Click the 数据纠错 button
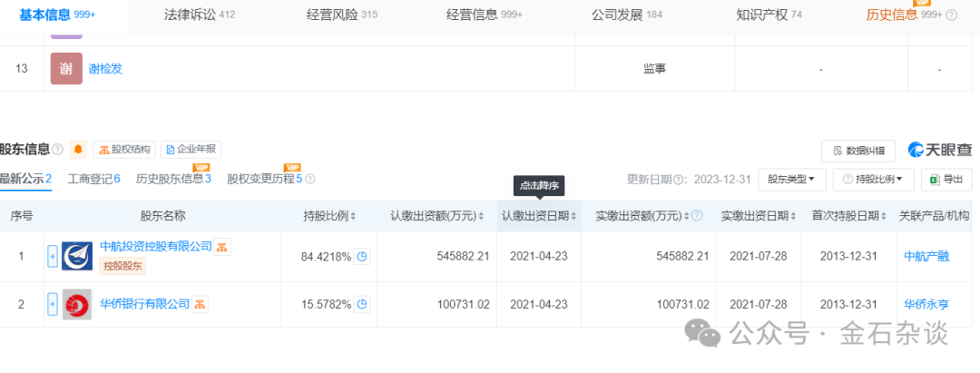Screen dimensions: 980x373 pyautogui.click(x=858, y=150)
